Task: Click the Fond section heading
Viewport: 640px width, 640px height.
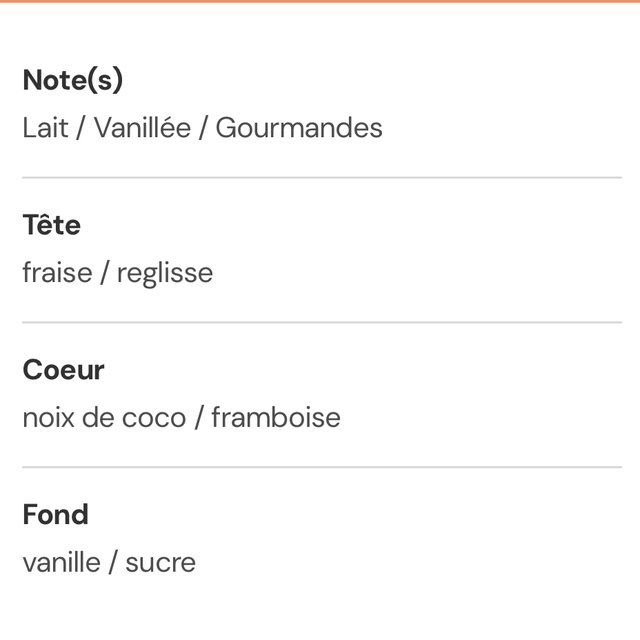Action: 55,515
